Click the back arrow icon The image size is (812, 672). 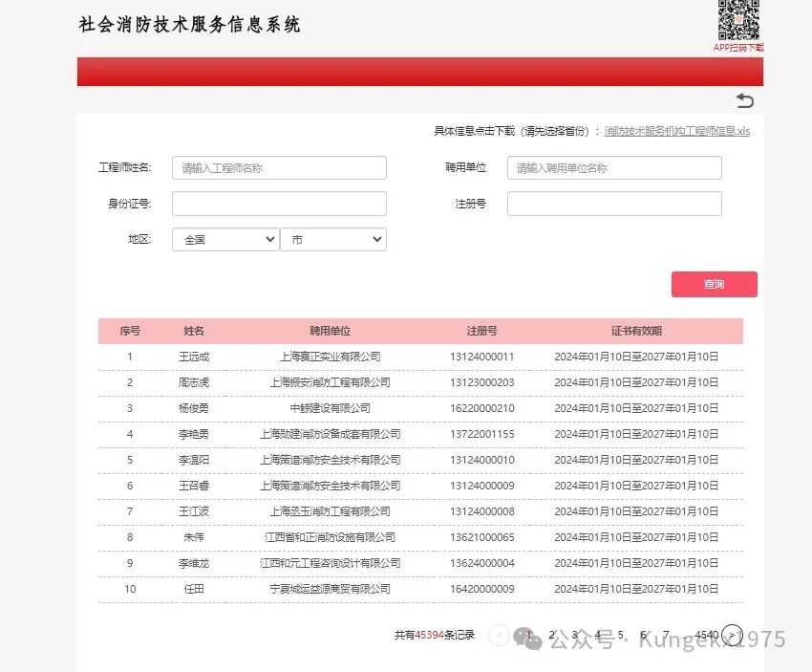pyautogui.click(x=745, y=100)
